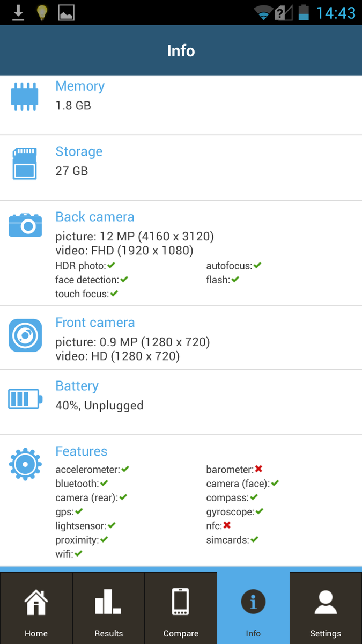Image resolution: width=362 pixels, height=644 pixels.
Task: Tap the Back camera icon
Action: pyautogui.click(x=25, y=225)
